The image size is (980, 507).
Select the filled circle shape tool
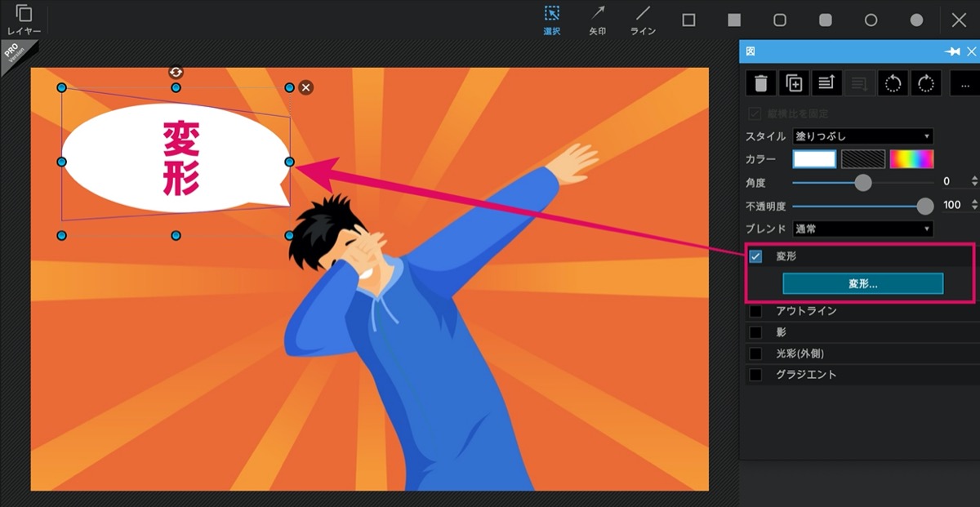click(x=917, y=20)
